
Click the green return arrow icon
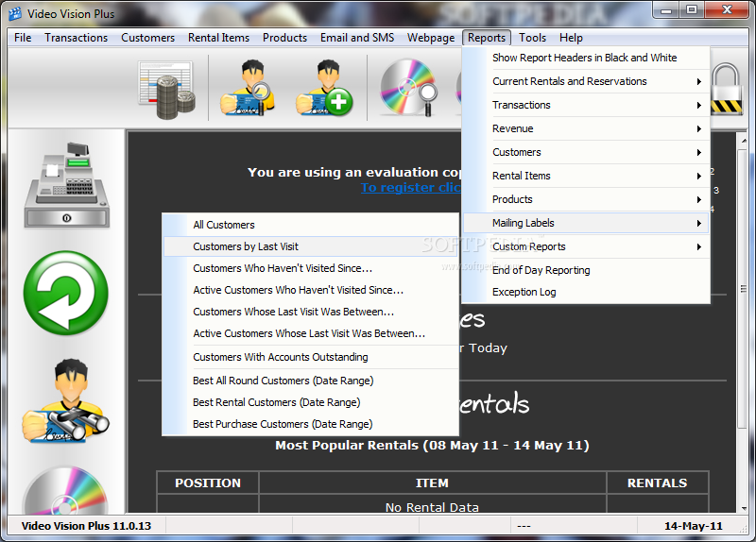(x=66, y=293)
